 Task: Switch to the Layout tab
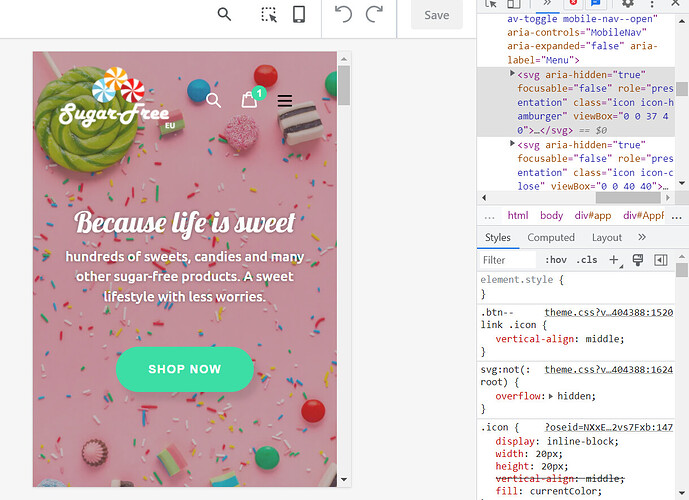pos(606,238)
